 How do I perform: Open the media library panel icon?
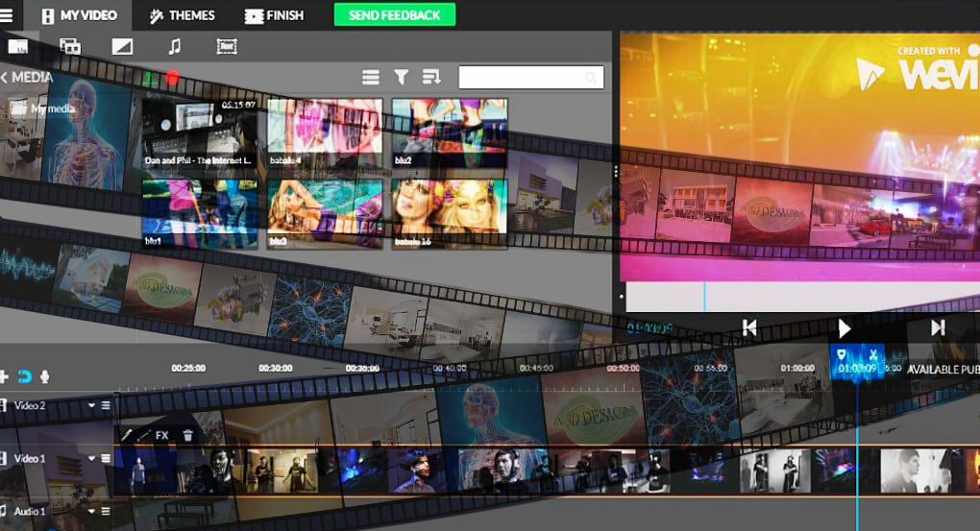pos(17,46)
